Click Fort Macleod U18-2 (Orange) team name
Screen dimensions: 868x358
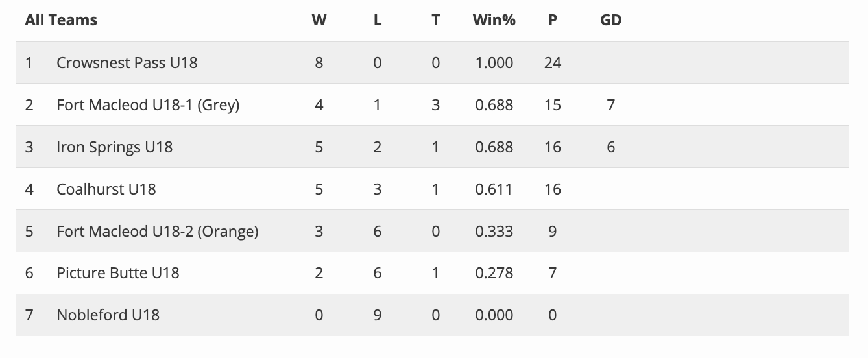[157, 232]
